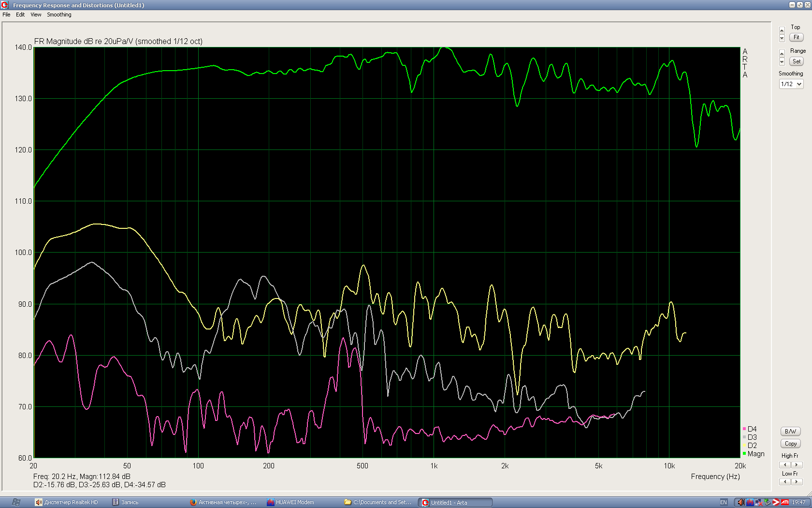
Task: Decrease Top value with down arrow
Action: coord(782,38)
